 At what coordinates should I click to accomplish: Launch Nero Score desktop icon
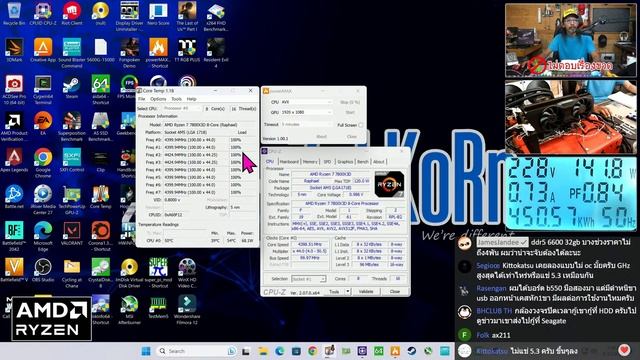pos(158,14)
